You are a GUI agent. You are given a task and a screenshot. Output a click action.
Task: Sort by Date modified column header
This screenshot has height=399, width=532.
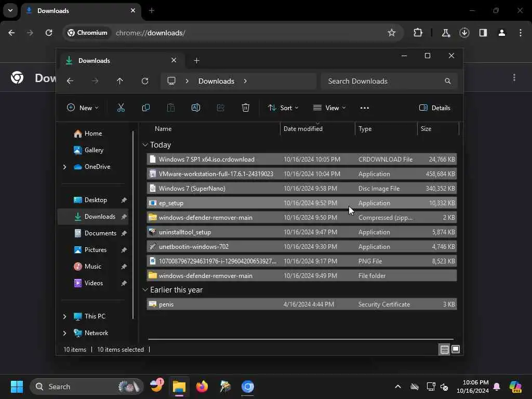click(x=317, y=129)
